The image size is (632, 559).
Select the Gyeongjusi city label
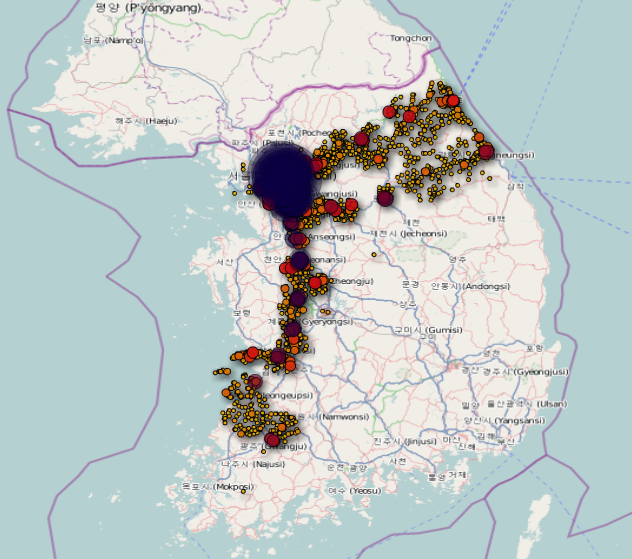click(x=528, y=372)
